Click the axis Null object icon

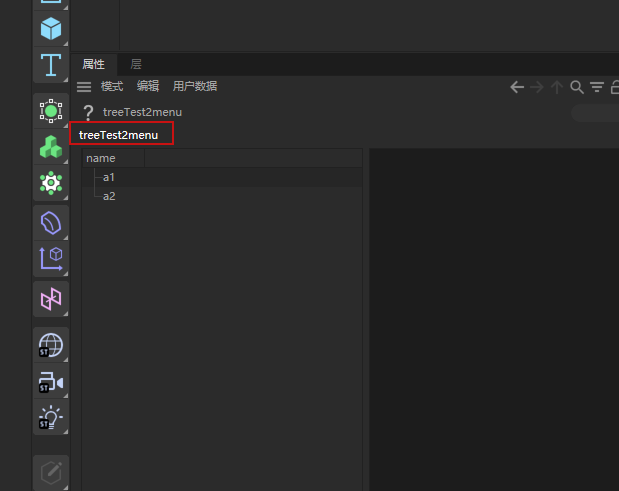tap(51, 259)
